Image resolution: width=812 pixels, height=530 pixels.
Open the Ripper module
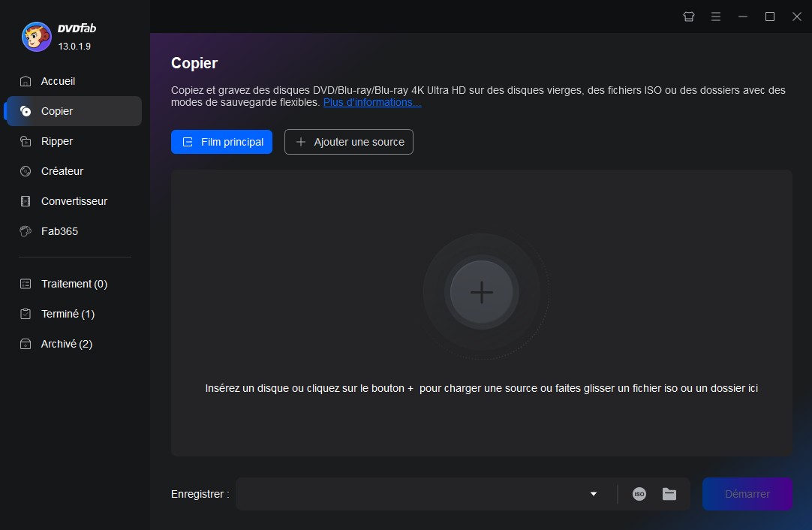click(x=73, y=141)
